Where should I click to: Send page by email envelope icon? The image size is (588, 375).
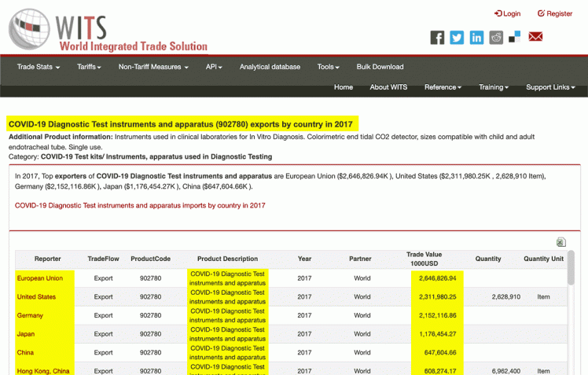(535, 37)
